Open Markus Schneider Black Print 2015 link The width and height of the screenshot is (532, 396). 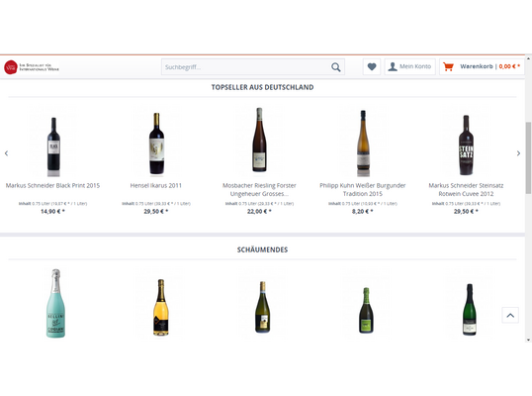(53, 185)
